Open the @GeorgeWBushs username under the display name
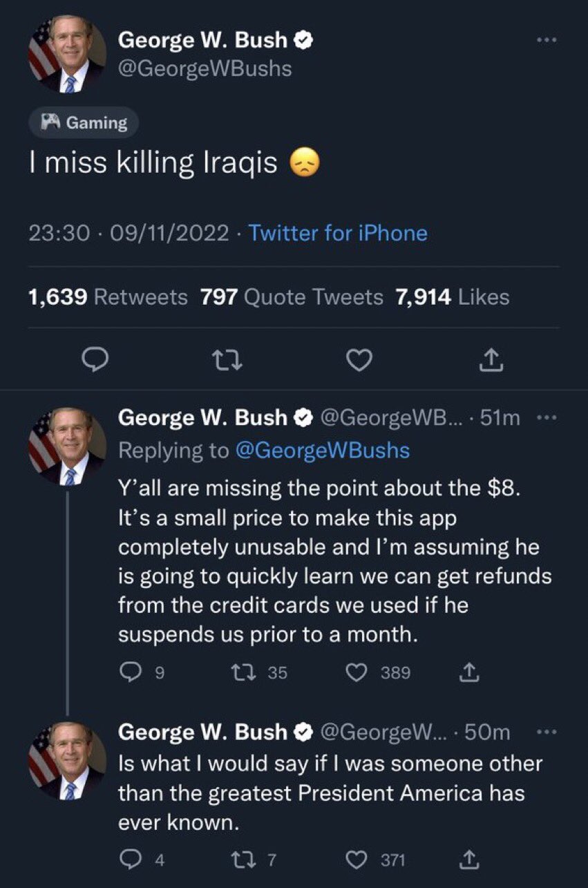588x888 pixels. (205, 67)
